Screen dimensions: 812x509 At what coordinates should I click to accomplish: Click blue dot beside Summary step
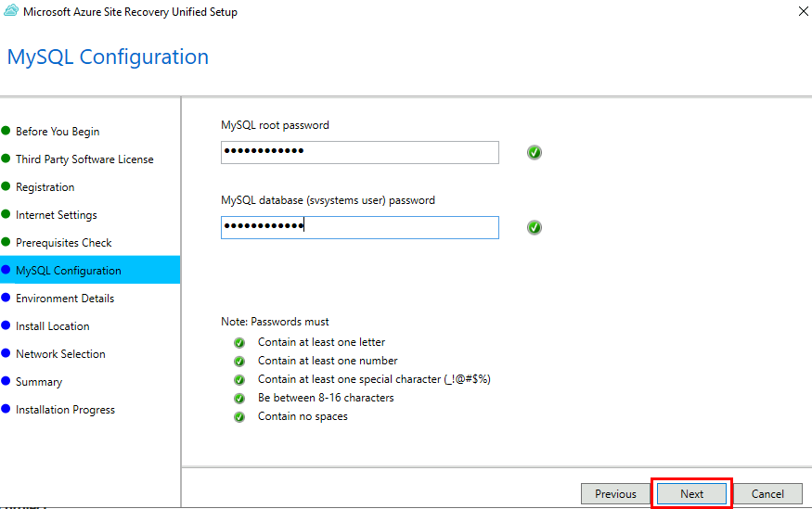point(6,381)
